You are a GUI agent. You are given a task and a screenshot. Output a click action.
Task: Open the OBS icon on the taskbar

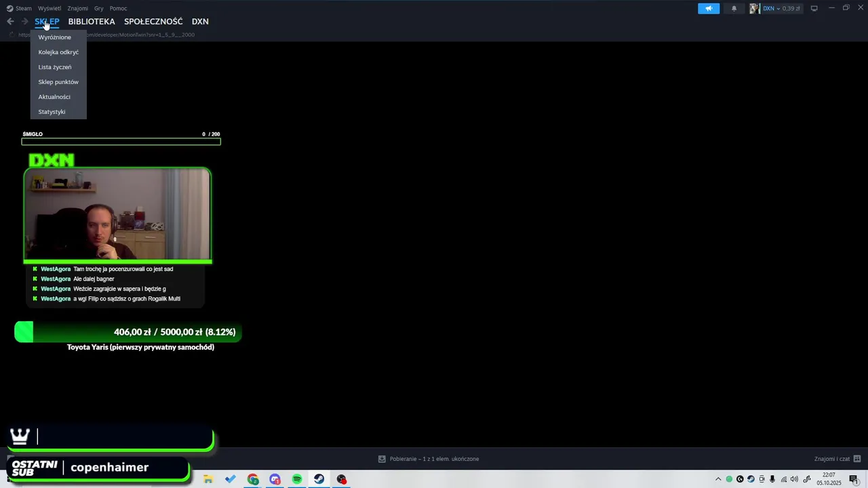[x=341, y=479]
